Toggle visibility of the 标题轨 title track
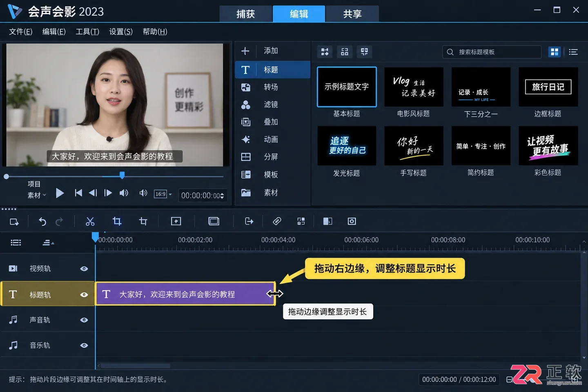The height and width of the screenshot is (392, 588). 84,295
